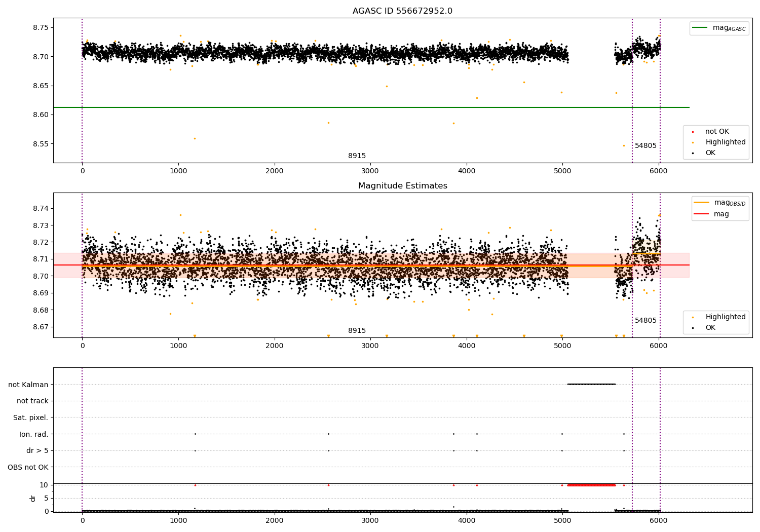
Task: Click the 'Magnitude Estimates' subplot title
Action: pos(402,186)
